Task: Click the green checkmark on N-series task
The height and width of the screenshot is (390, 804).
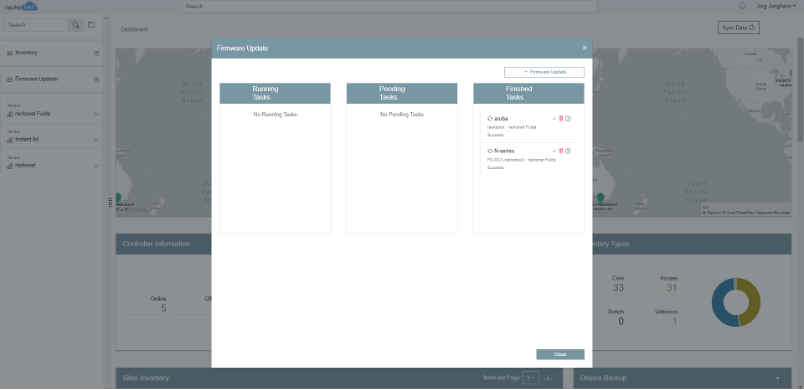Action: pos(554,151)
